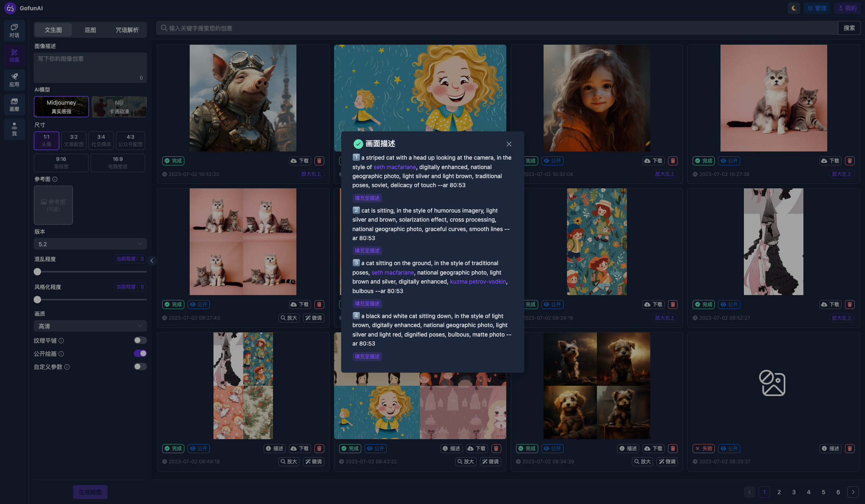Go to next page arrow in pagination
865x504 pixels.
[853, 492]
